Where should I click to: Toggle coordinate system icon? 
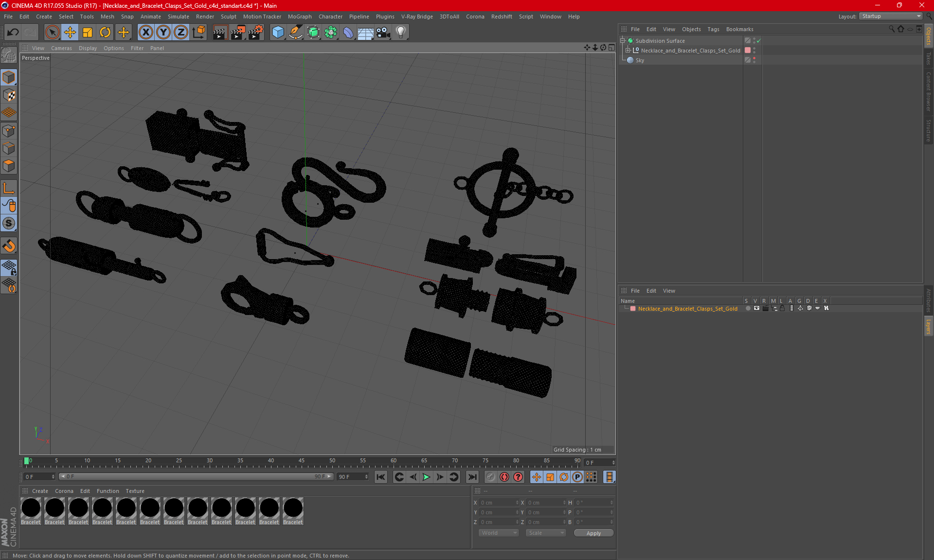[199, 33]
